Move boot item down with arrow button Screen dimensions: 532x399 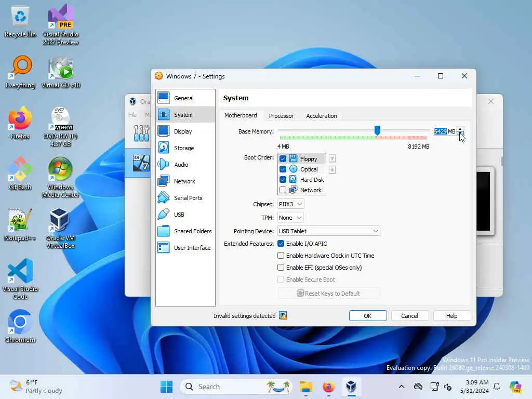click(x=332, y=170)
